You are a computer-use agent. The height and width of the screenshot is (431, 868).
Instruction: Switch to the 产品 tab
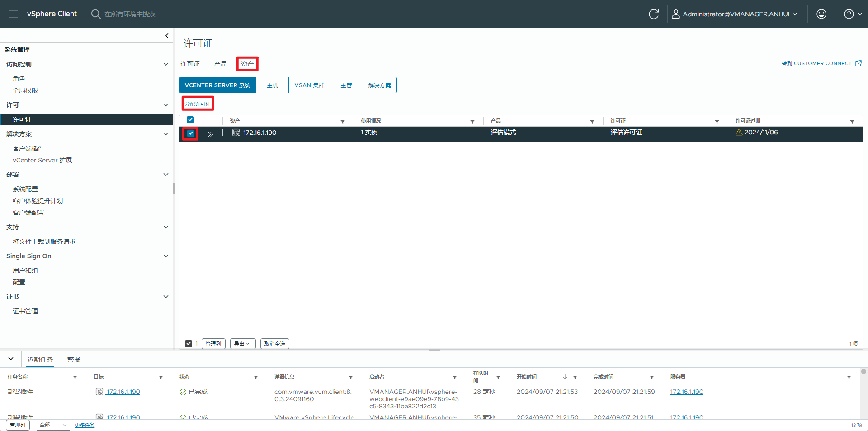coord(220,64)
